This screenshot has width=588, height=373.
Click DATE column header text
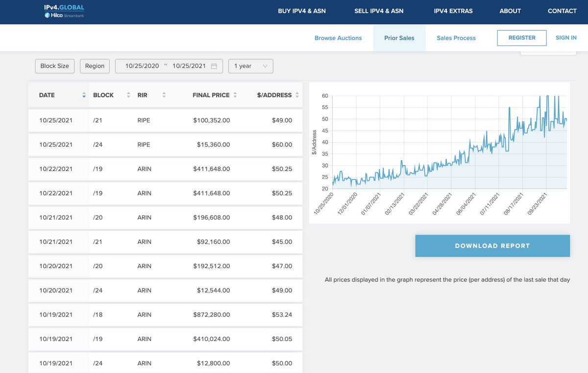pos(47,95)
